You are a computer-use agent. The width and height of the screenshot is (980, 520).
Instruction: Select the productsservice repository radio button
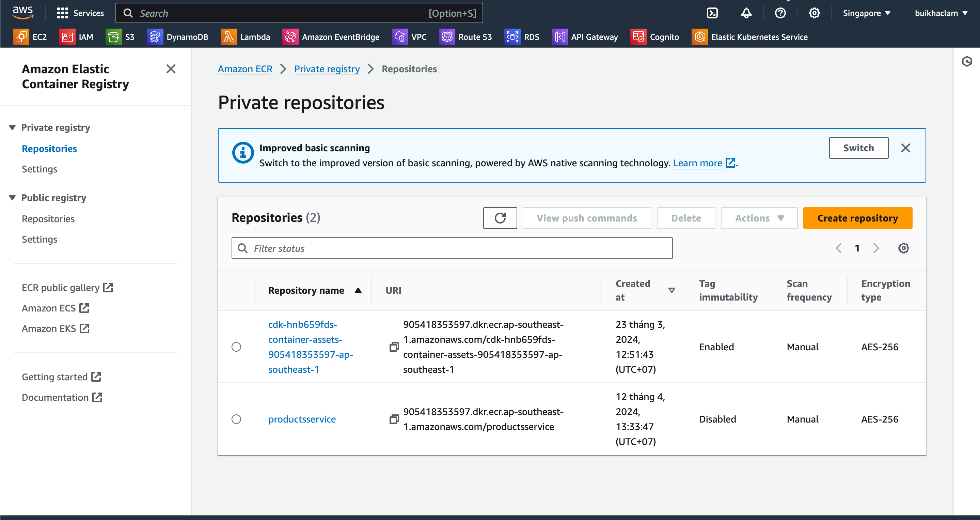click(236, 419)
